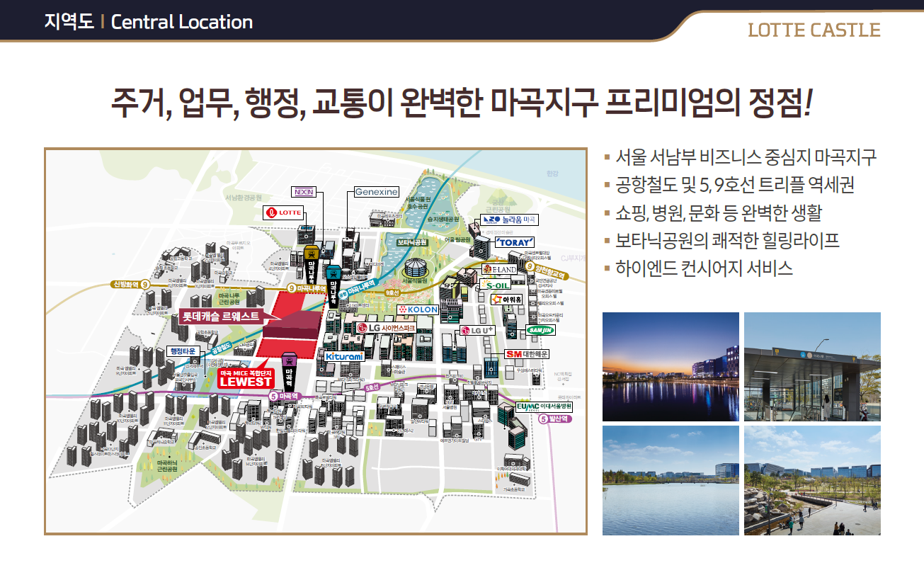Click the 지역도 Central Location header title
The image size is (924, 580).
(148, 21)
